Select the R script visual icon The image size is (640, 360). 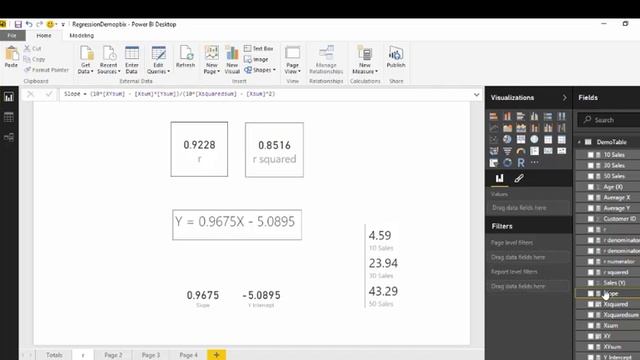(521, 162)
